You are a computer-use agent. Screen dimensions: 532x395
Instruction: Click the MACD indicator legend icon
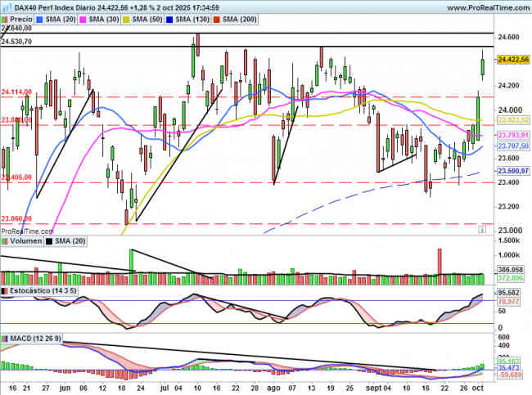[6, 338]
